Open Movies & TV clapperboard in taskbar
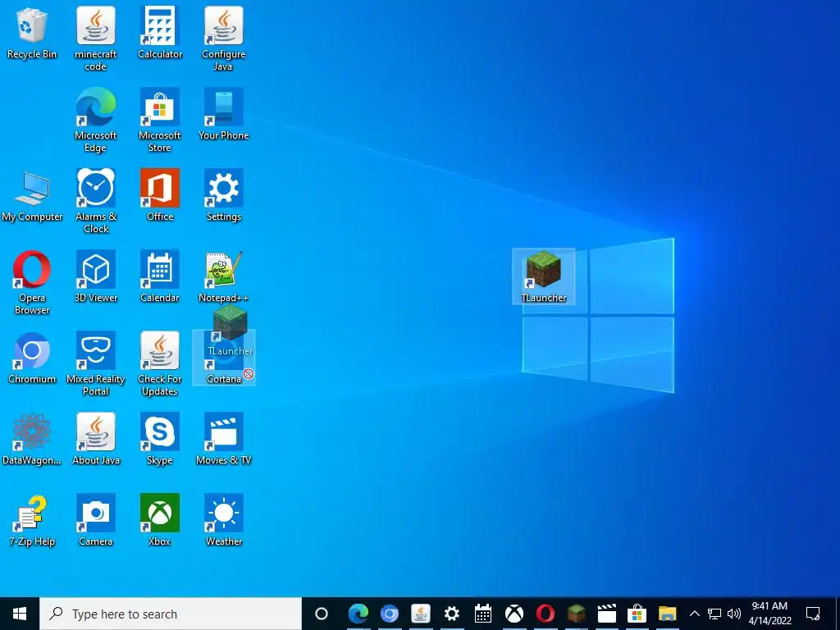 pyautogui.click(x=607, y=614)
